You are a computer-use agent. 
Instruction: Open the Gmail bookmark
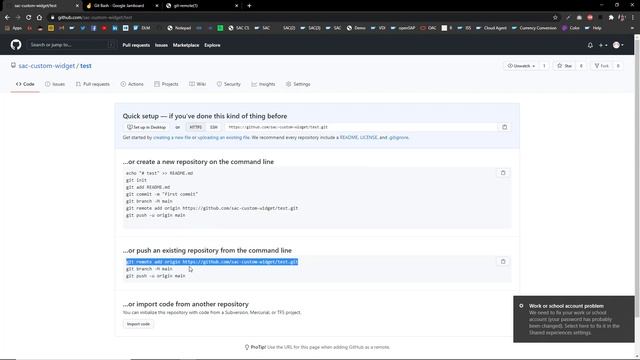pos(62,28)
